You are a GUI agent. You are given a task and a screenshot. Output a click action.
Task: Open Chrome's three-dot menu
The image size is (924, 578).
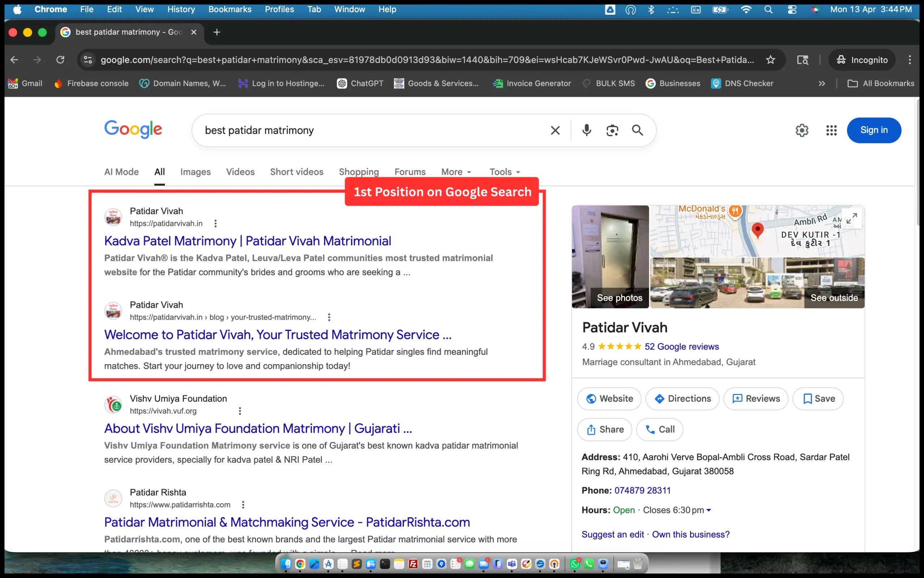910,60
